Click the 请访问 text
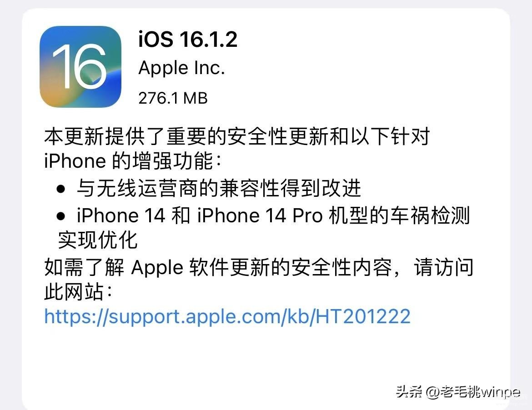The image size is (532, 410). pos(443,267)
